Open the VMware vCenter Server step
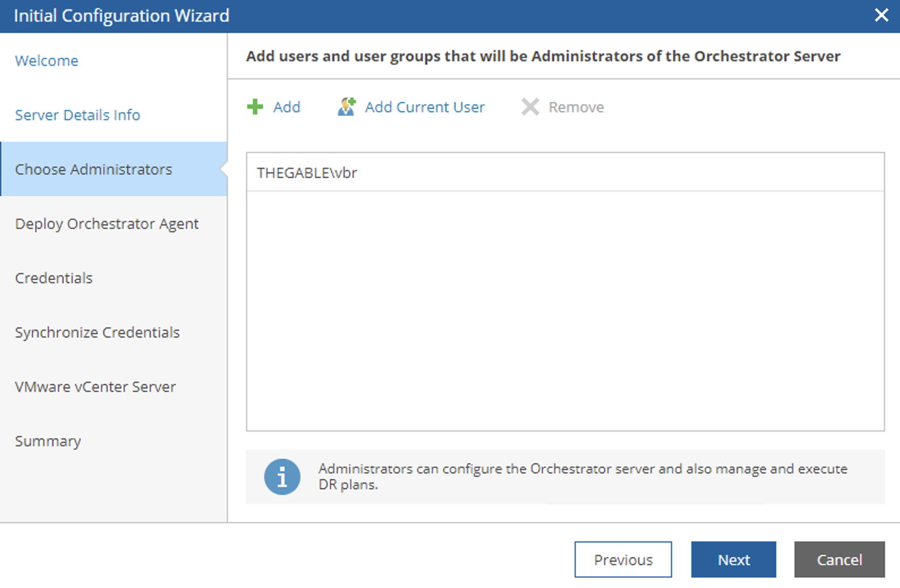Screen dimensions: 900x588 point(95,387)
